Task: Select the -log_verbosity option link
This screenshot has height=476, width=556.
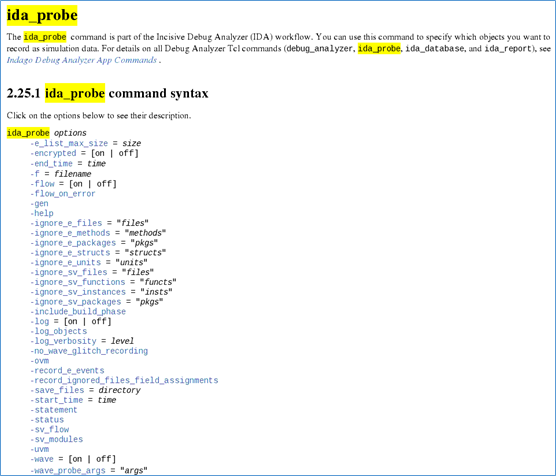Action: point(63,341)
